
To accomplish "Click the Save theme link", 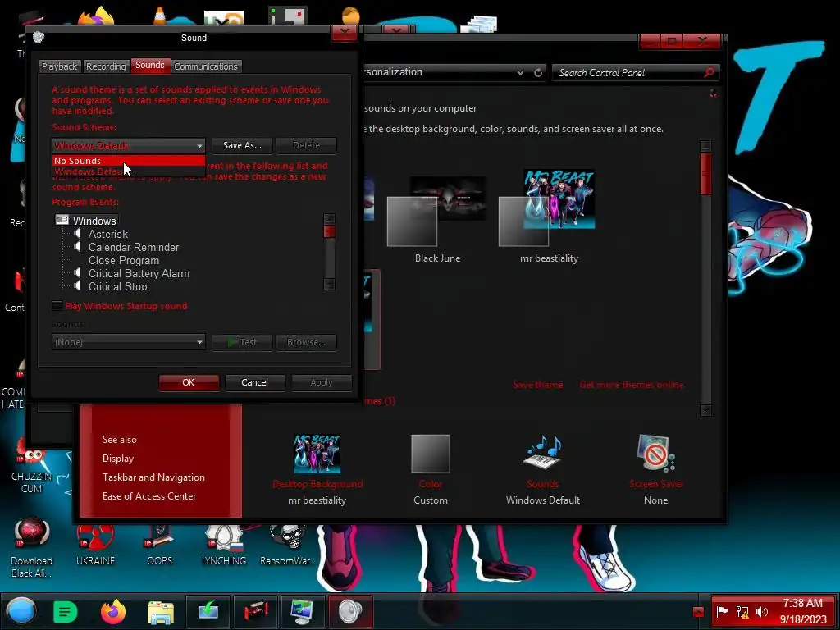I will tap(538, 385).
